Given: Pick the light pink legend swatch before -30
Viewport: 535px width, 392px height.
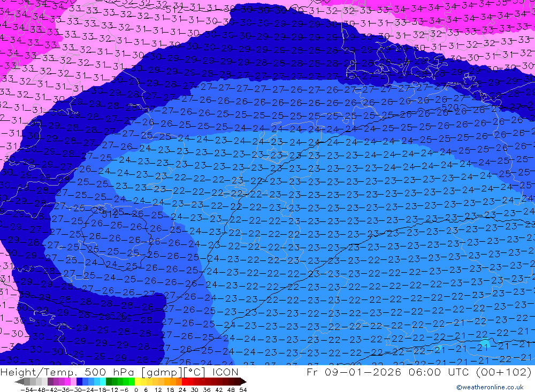Looking at the screenshot, I should pyautogui.click(x=73, y=381).
